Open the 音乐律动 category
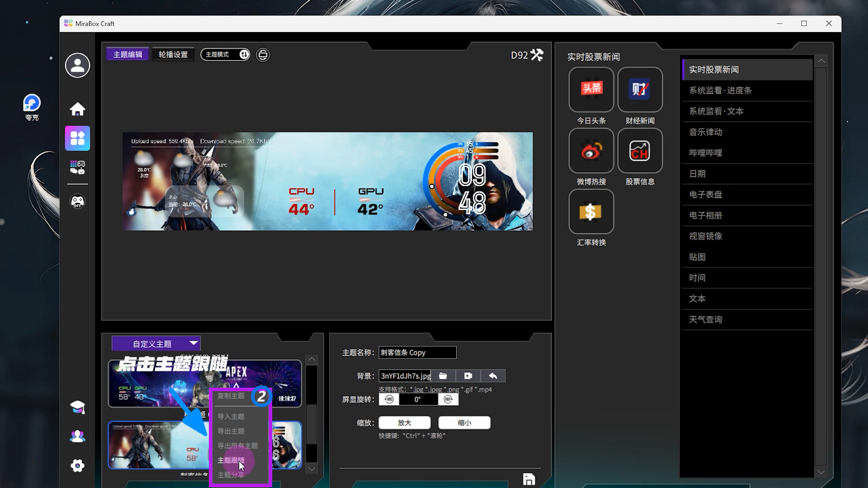The width and height of the screenshot is (868, 488). [748, 132]
